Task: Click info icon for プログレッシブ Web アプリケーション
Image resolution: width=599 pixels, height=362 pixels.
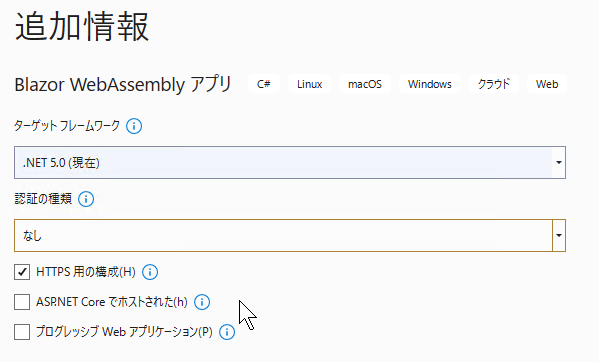Action: (x=227, y=332)
